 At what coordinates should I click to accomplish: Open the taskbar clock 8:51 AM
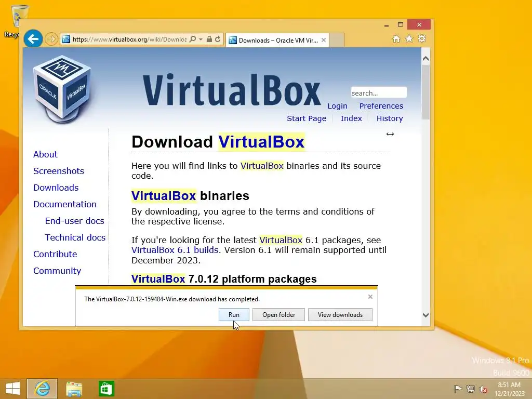tap(509, 389)
